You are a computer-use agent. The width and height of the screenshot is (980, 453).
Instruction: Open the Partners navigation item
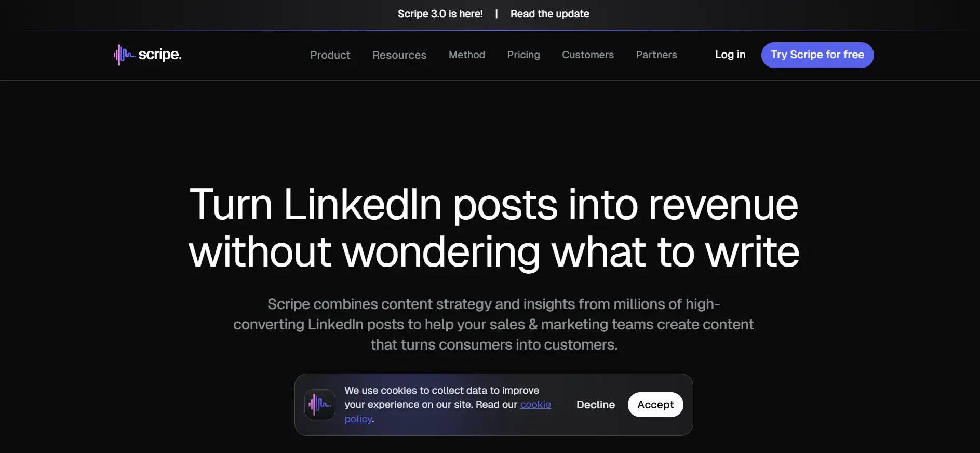[656, 55]
